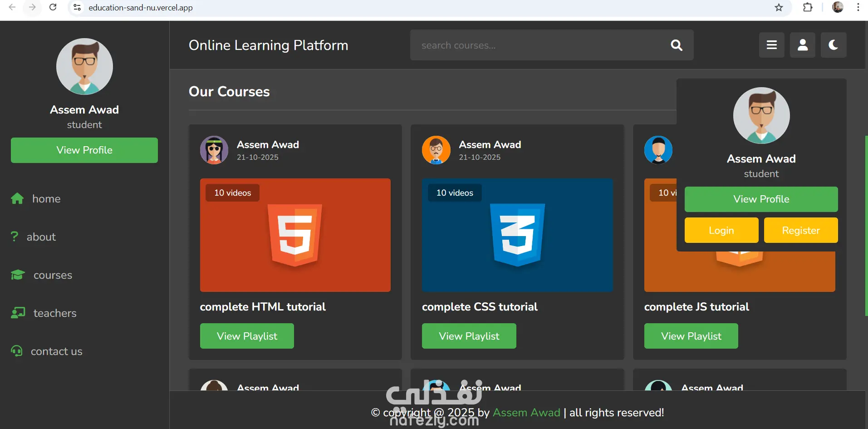Open the CSS3 course thumbnail
This screenshot has width=868, height=429.
(518, 235)
